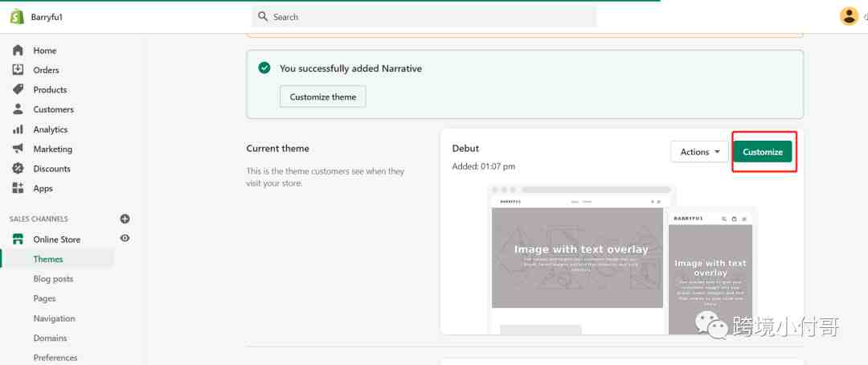
Task: Click the Orders inbox icon
Action: click(18, 70)
